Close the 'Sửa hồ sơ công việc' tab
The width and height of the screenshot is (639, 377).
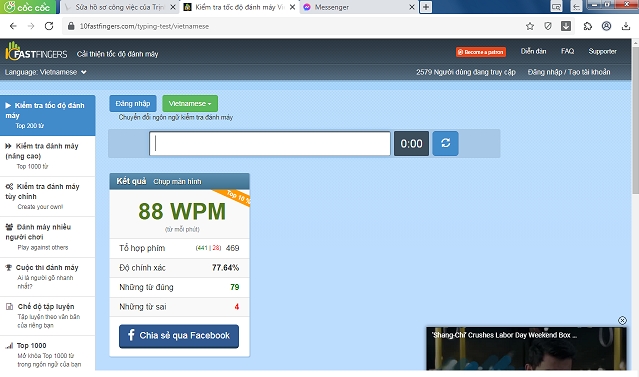coord(172,7)
